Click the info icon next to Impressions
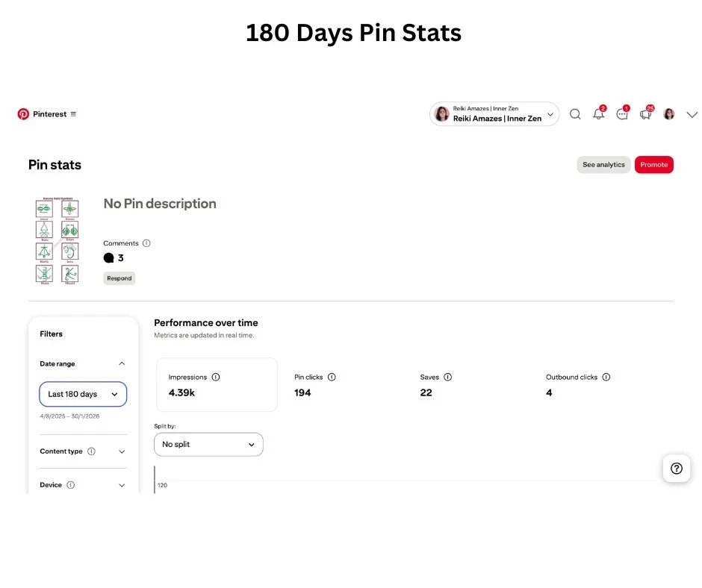This screenshot has height=588, width=702. coord(216,378)
